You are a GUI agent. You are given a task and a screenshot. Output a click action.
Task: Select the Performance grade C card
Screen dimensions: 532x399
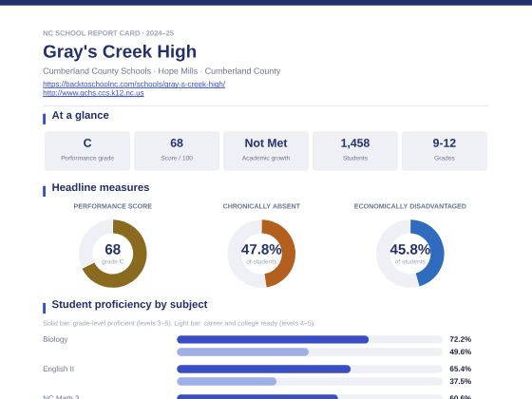87,151
